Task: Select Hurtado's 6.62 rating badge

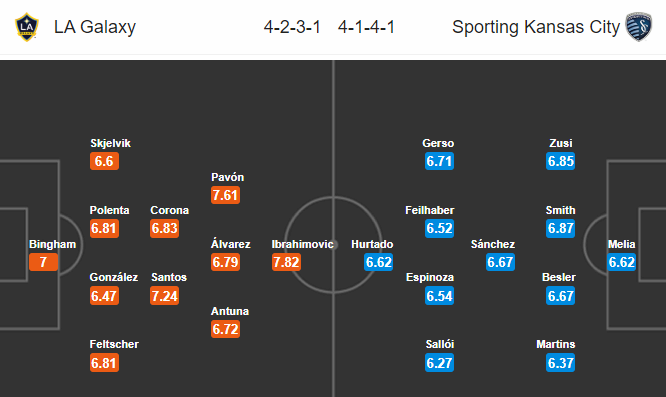Action: click(x=378, y=262)
